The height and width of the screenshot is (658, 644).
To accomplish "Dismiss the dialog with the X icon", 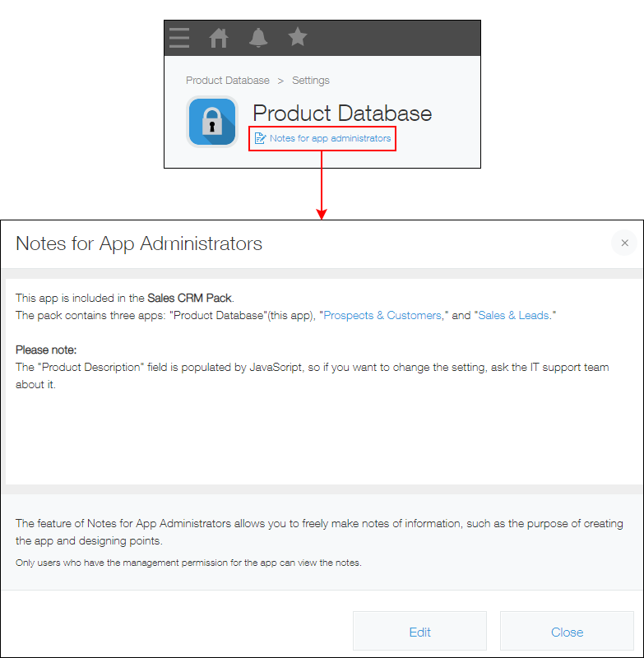I will coord(624,243).
